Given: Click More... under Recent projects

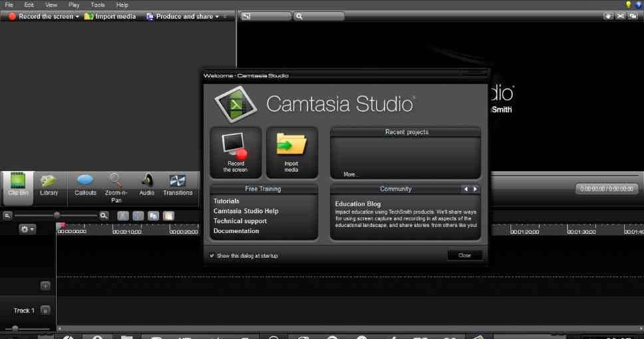Looking at the screenshot, I should [x=351, y=174].
